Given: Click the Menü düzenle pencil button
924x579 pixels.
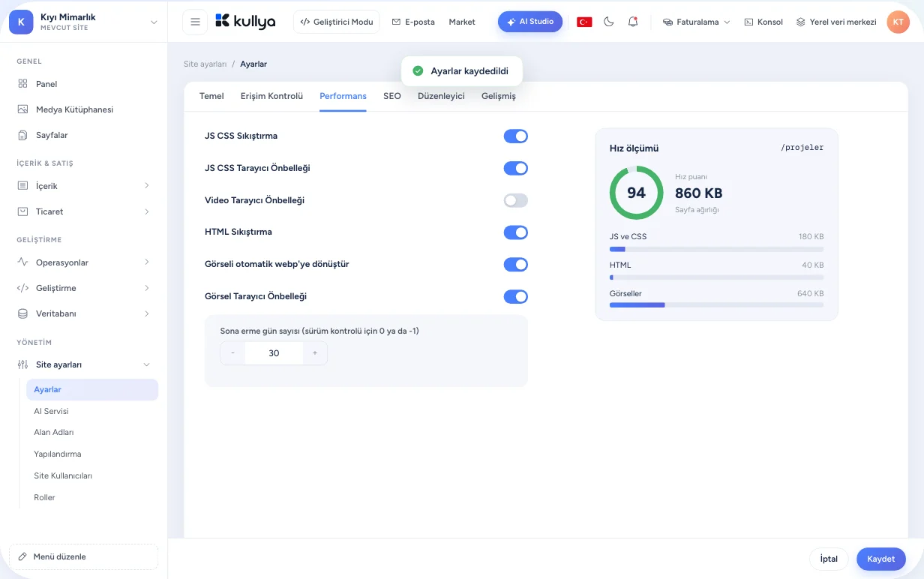Looking at the screenshot, I should pos(84,556).
